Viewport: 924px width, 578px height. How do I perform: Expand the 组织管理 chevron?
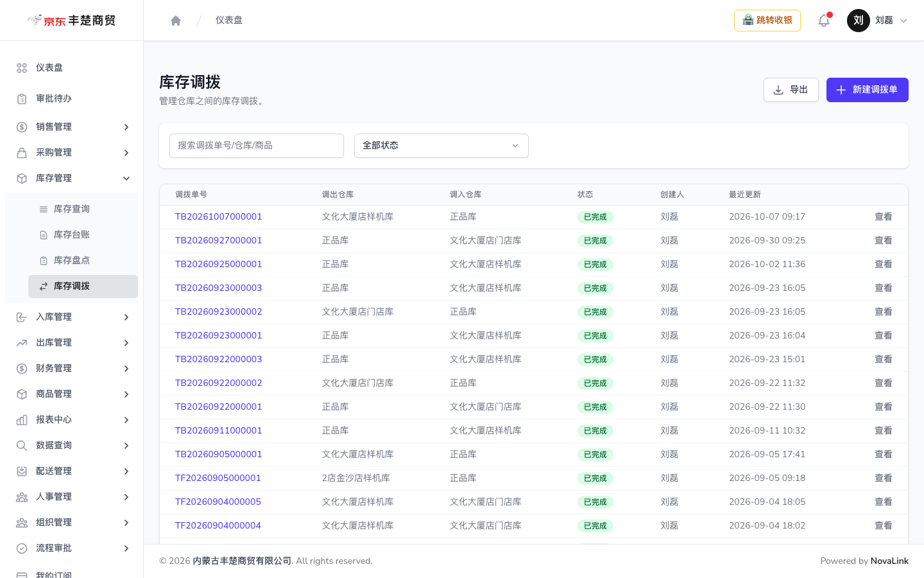pyautogui.click(x=126, y=523)
